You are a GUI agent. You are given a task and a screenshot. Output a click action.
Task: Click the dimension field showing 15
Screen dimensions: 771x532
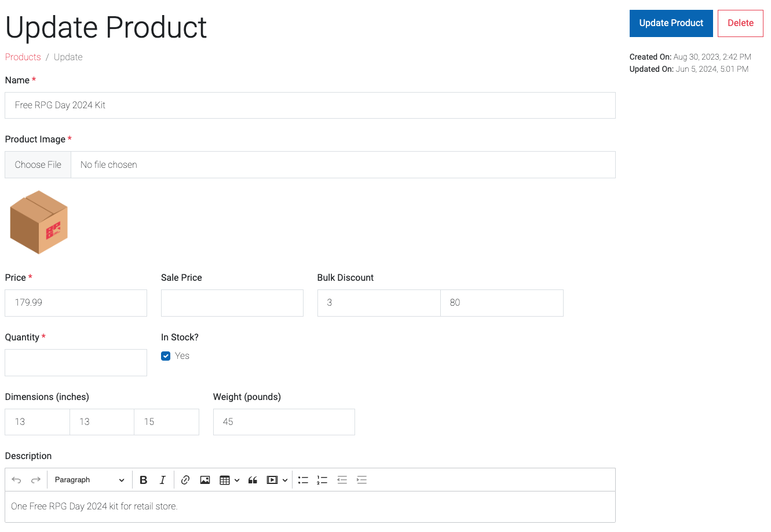click(x=167, y=422)
